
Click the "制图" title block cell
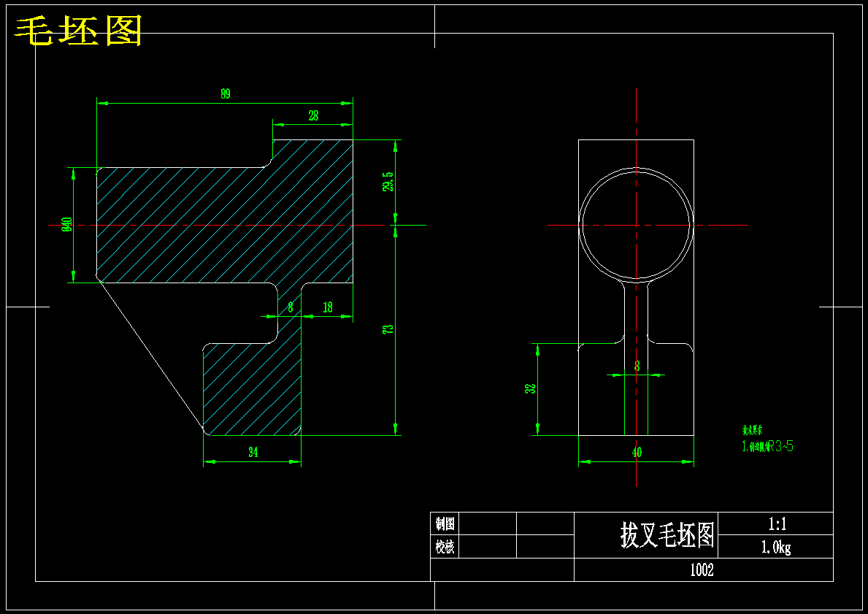coord(445,523)
